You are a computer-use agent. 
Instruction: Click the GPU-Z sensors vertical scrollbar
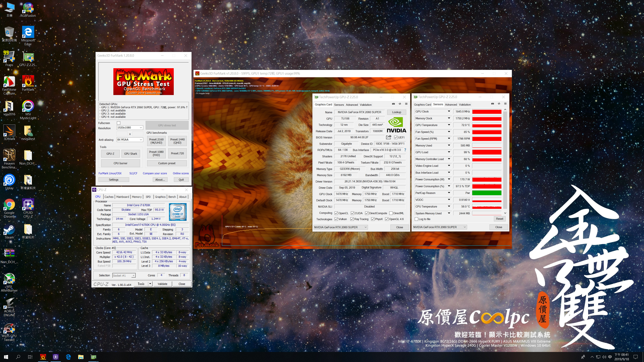(505, 160)
